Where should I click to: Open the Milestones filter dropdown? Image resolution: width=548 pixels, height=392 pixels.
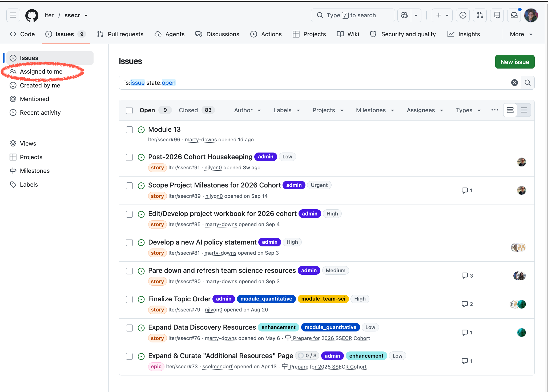tap(375, 110)
